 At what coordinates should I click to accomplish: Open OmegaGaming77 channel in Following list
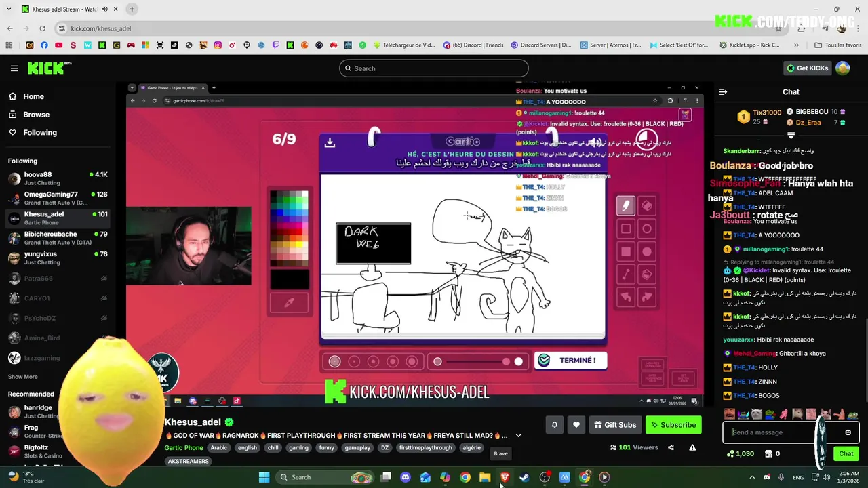click(x=57, y=199)
